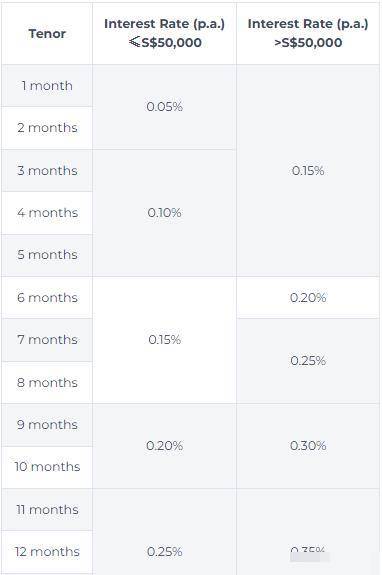Click the Tenor column header
This screenshot has width=382, height=575.
point(47,33)
